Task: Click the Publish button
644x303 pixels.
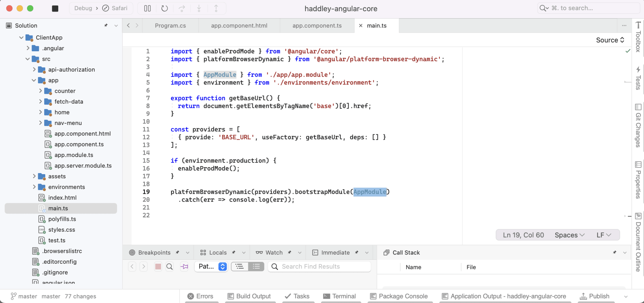Action: 595,296
